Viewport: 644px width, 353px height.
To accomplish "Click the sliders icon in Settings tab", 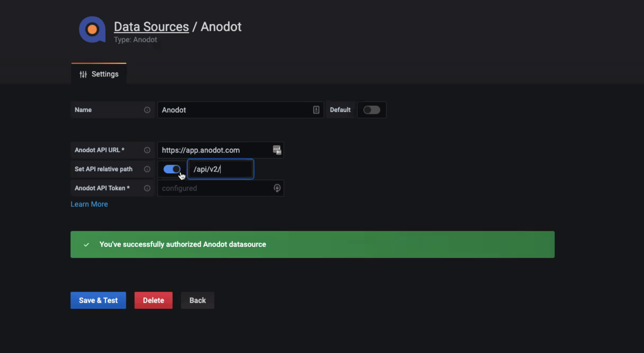I will click(x=83, y=74).
